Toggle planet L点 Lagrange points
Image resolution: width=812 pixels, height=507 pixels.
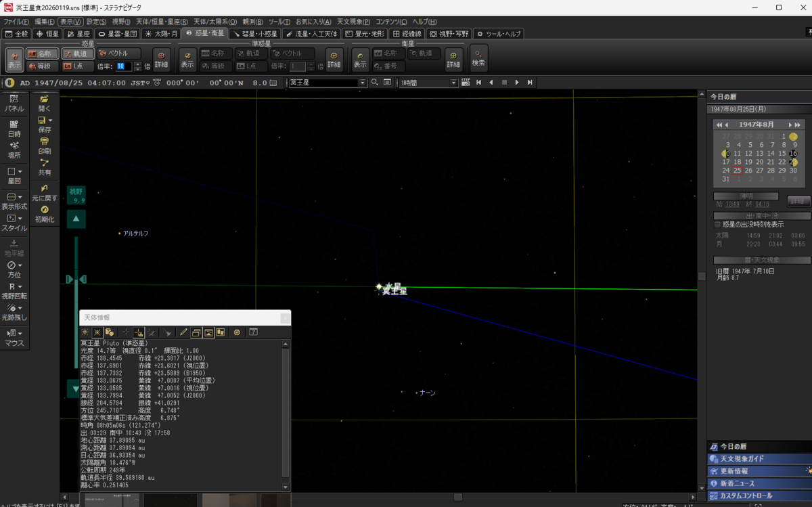78,66
